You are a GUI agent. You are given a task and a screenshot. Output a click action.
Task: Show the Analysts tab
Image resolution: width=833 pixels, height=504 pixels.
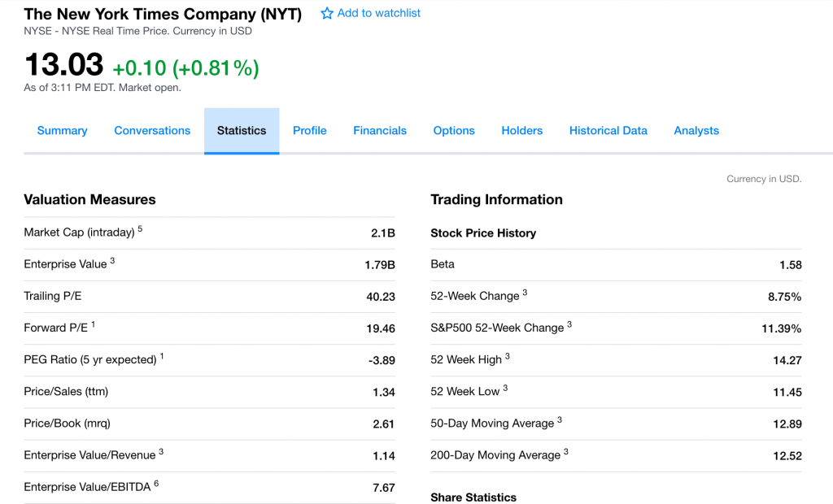pos(696,131)
